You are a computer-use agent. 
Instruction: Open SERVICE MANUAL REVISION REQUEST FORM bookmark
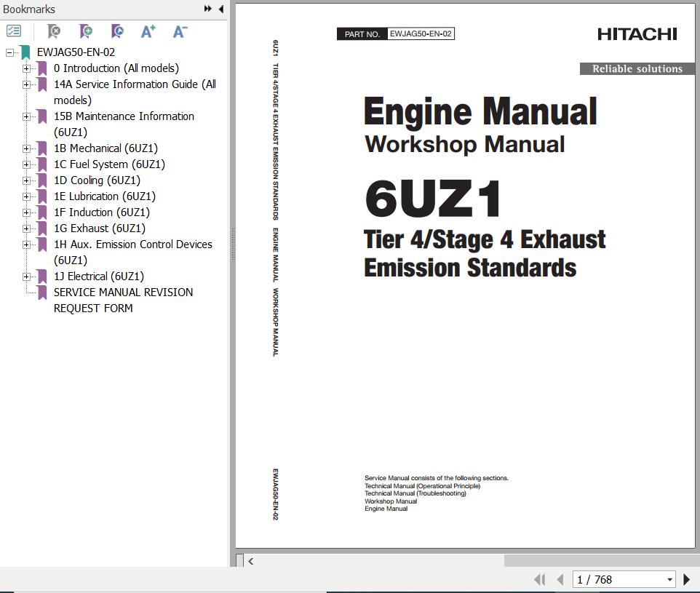pyautogui.click(x=123, y=300)
